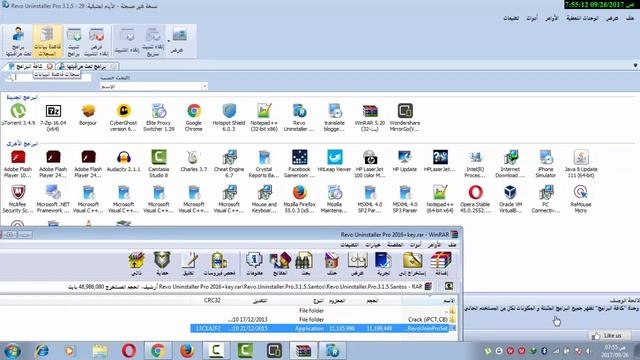Select the 7-Zip 16.04 program icon
Screen dimensions: 640x360
click(x=53, y=118)
